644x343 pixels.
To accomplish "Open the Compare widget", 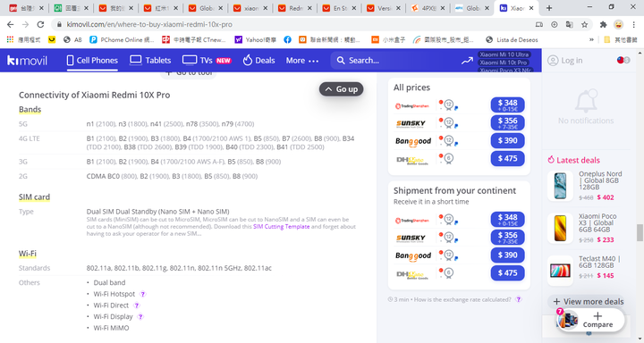I will pyautogui.click(x=590, y=320).
